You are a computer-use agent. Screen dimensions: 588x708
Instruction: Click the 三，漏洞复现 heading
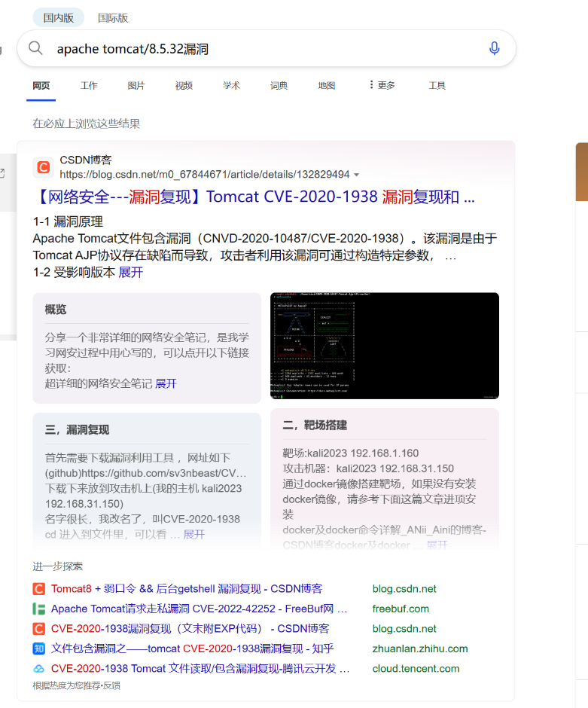(77, 430)
